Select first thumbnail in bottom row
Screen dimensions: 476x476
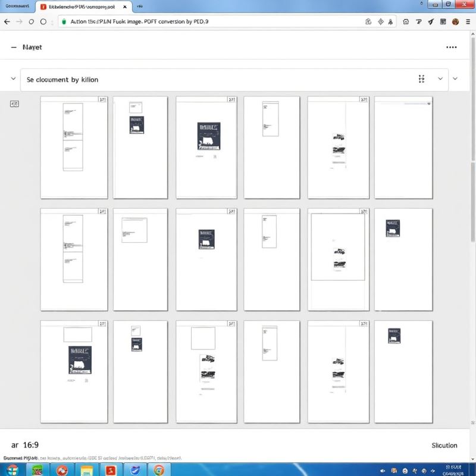[74, 371]
